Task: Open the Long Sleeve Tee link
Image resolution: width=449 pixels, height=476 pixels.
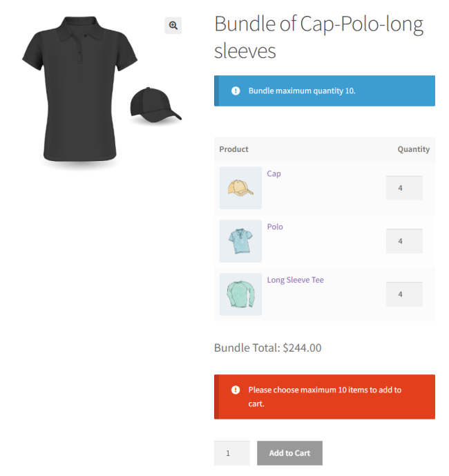Action: [295, 280]
